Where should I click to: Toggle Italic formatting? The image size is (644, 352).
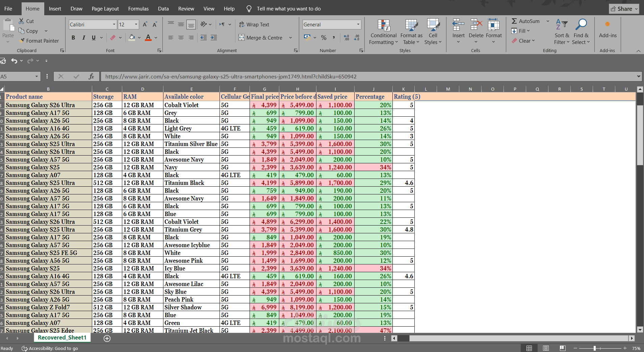coord(83,38)
